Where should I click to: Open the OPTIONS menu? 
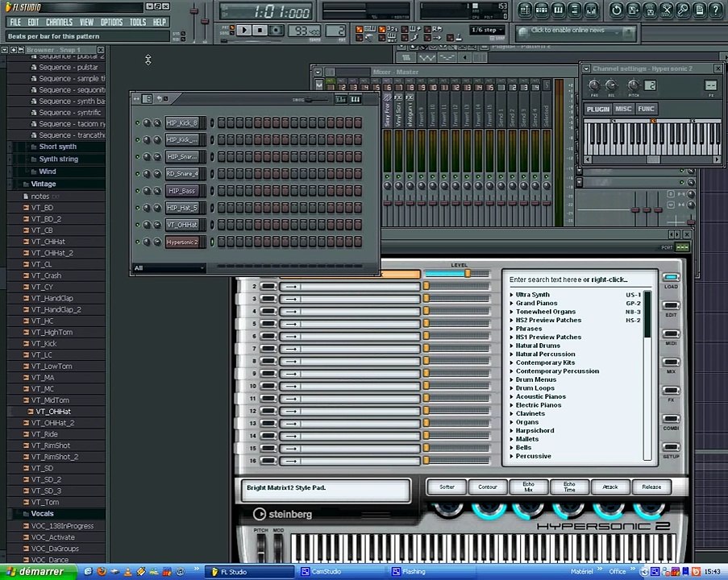coord(111,22)
